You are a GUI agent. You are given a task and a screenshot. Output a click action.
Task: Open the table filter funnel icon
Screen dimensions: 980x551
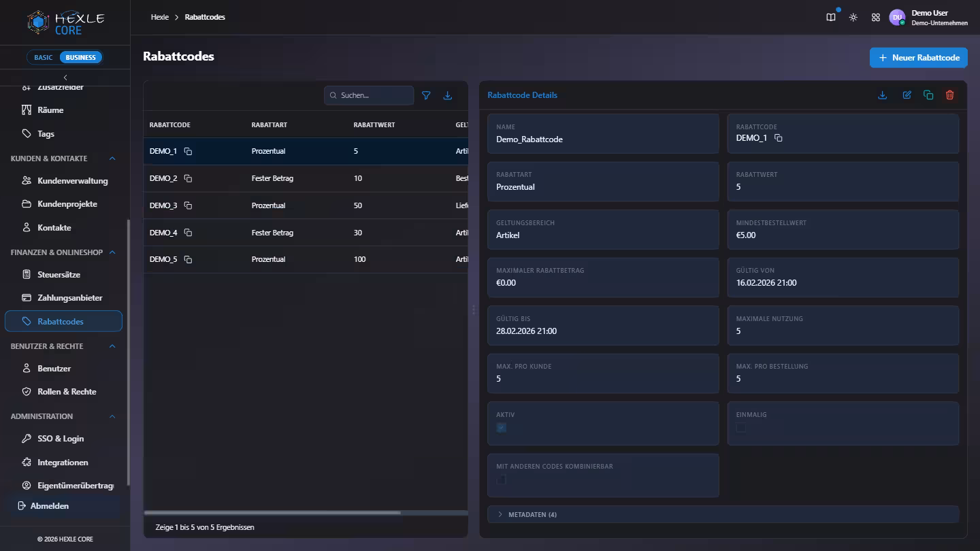point(426,95)
